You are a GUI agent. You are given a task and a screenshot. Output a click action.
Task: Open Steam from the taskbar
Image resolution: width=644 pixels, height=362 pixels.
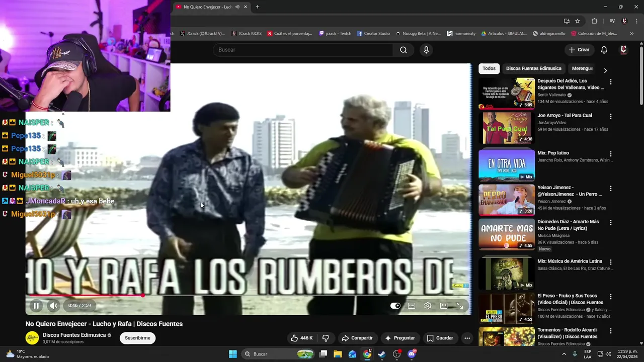click(382, 354)
